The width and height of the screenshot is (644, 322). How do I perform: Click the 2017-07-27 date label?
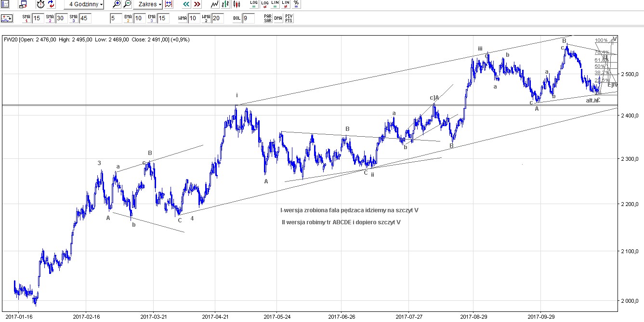409,317
